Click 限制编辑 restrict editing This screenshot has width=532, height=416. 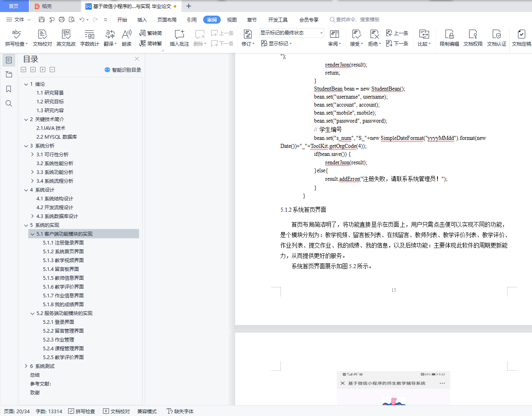tap(449, 38)
